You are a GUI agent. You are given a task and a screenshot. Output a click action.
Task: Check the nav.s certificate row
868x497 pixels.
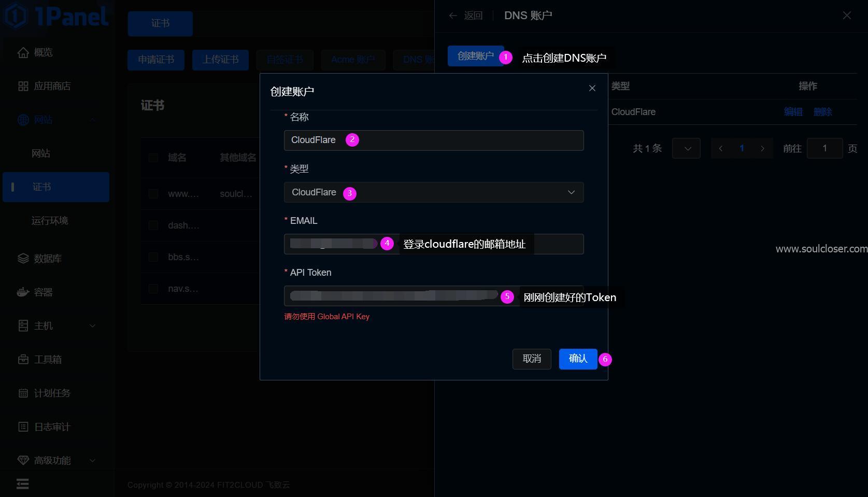[153, 289]
